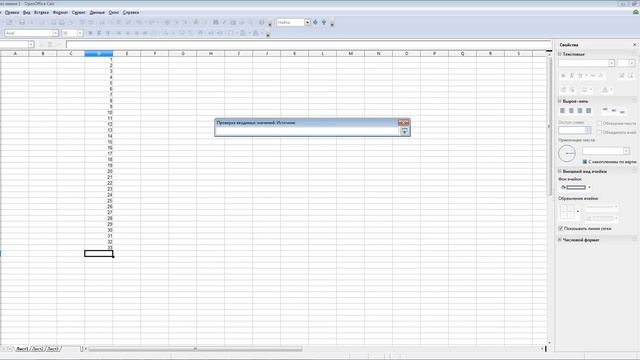Find next match arrow in search toolbar
Viewport: 640px width, 360px height.
click(x=315, y=22)
